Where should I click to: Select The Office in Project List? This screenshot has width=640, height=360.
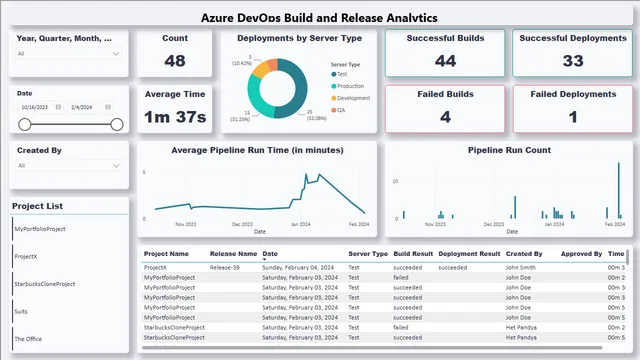coord(28,339)
